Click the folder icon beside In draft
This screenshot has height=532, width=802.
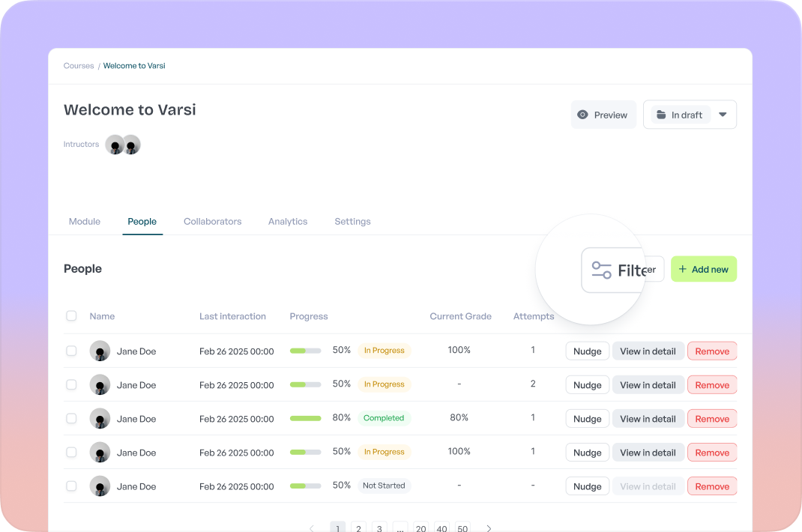click(661, 115)
